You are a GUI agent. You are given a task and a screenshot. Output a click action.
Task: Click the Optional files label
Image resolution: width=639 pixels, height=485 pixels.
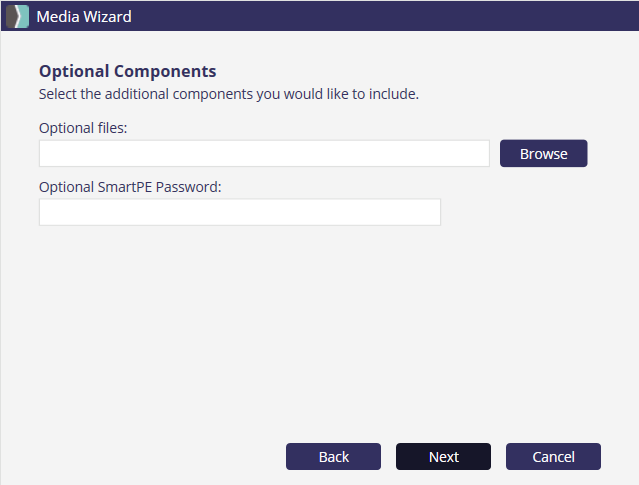83,128
